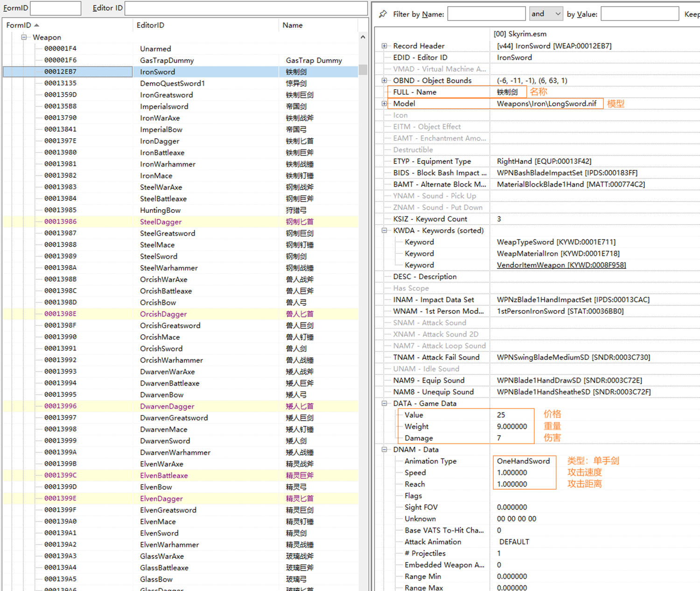
Task: Expand the Model record row
Action: pyautogui.click(x=384, y=104)
